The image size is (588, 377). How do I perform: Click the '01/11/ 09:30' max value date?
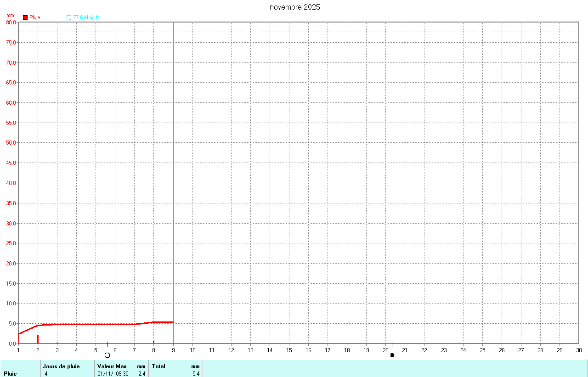coord(113,374)
